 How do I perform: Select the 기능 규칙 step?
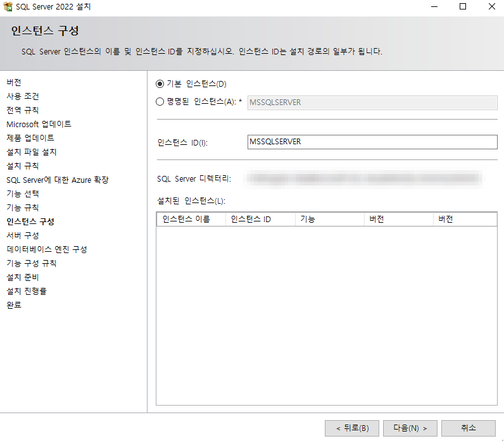23,208
